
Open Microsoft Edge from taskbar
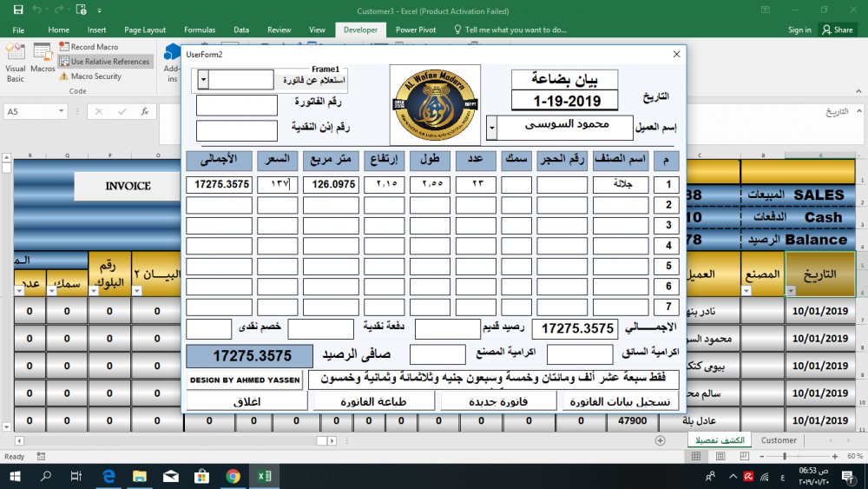(108, 476)
